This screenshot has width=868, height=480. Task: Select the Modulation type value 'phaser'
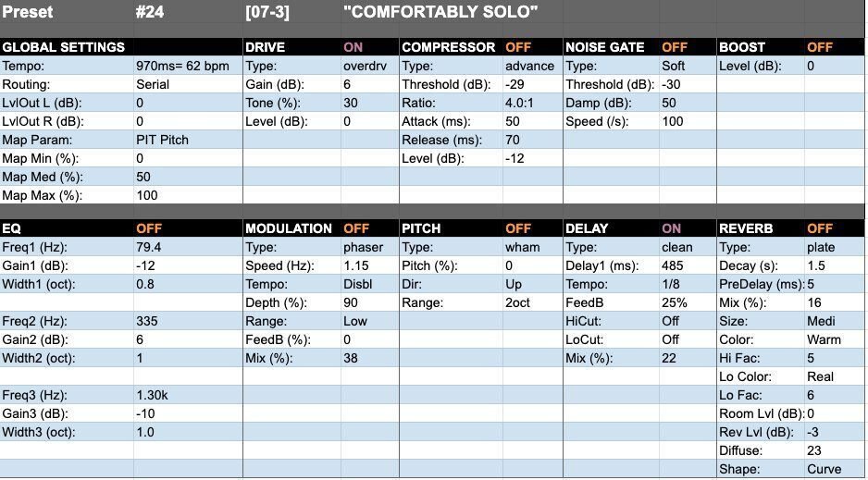coord(364,247)
